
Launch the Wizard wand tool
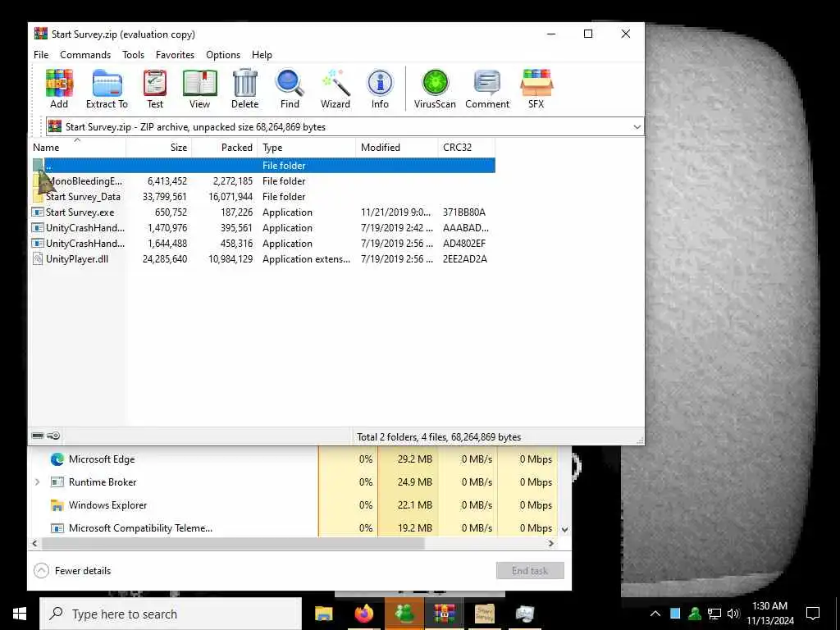pyautogui.click(x=336, y=89)
